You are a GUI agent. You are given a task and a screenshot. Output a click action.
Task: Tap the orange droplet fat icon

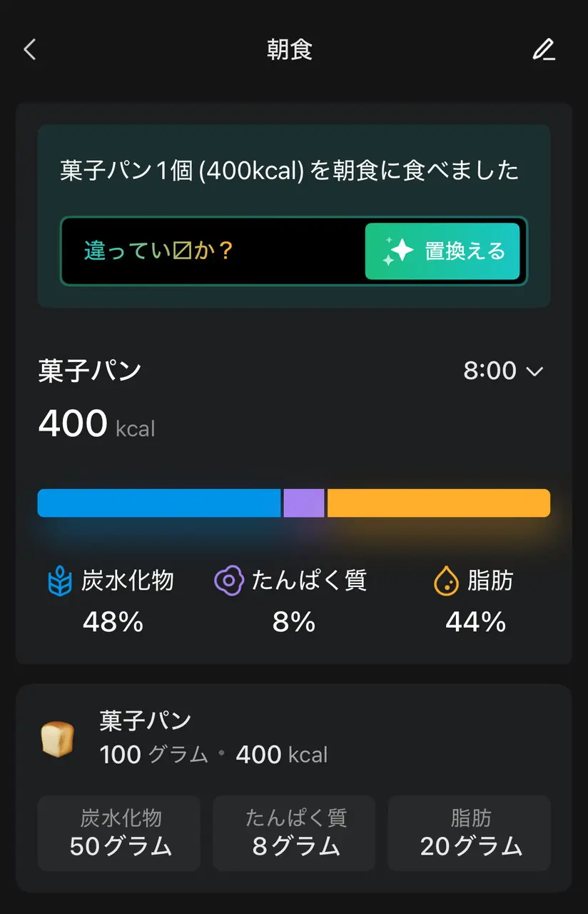click(x=446, y=581)
